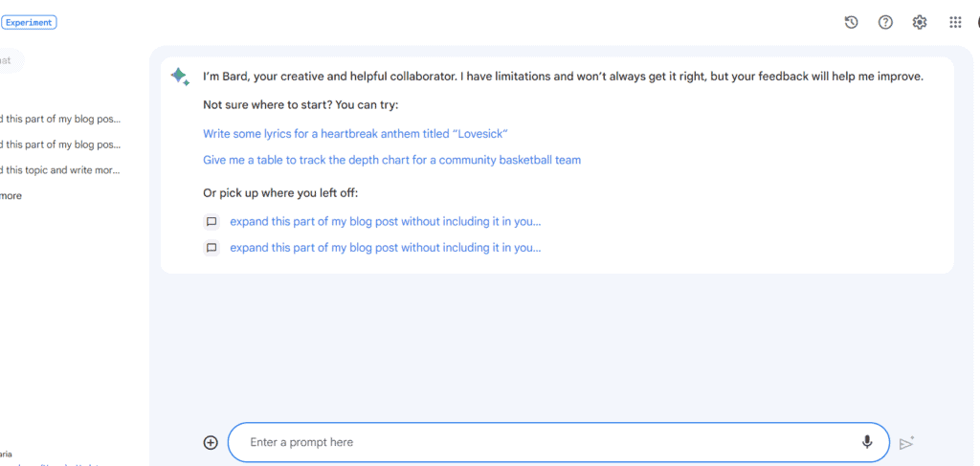Open the Bard activity history icon
Viewport: 980px width, 466px height.
(x=851, y=23)
